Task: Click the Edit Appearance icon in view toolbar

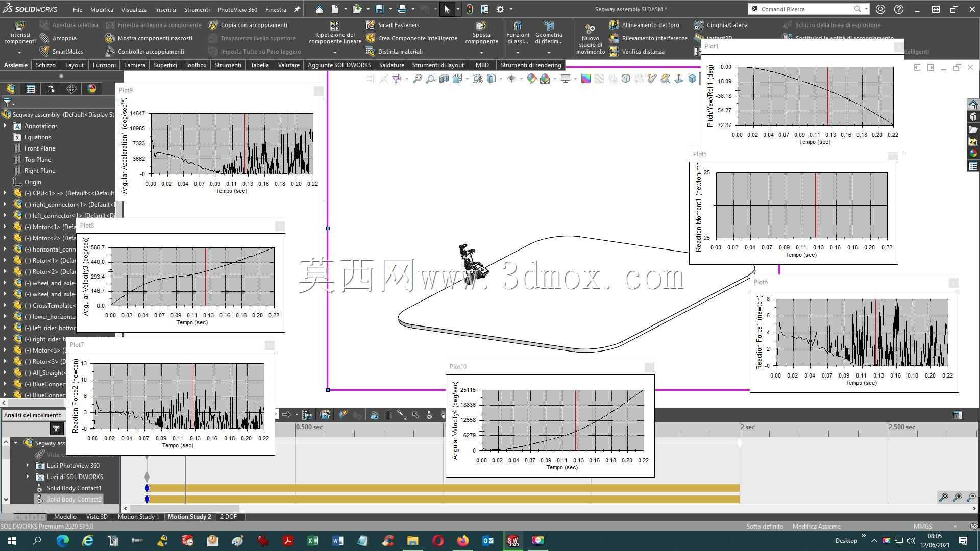Action: pos(532,79)
